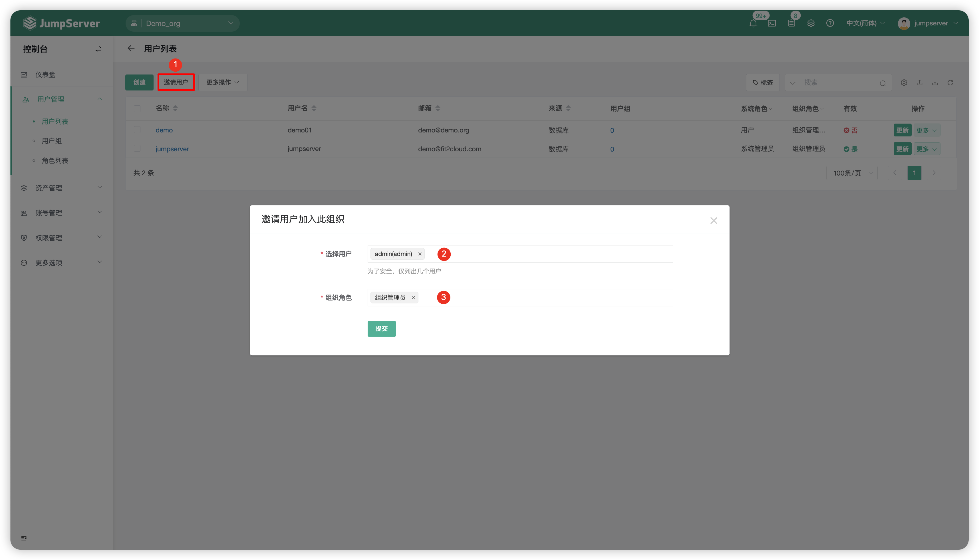Open the tickets list icon
979x560 pixels.
point(791,23)
